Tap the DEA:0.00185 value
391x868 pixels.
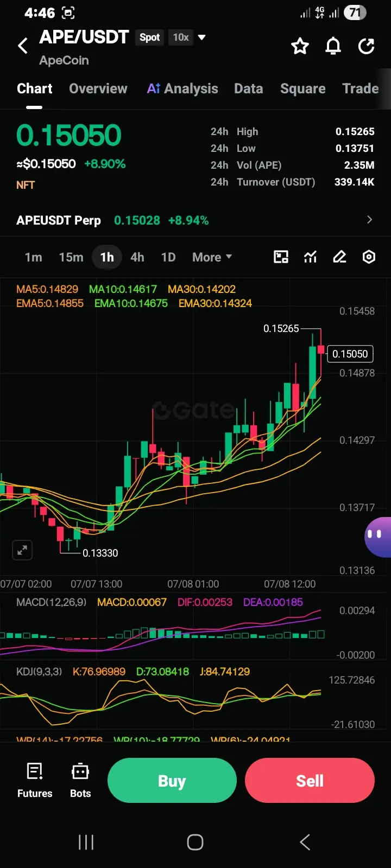click(x=273, y=602)
